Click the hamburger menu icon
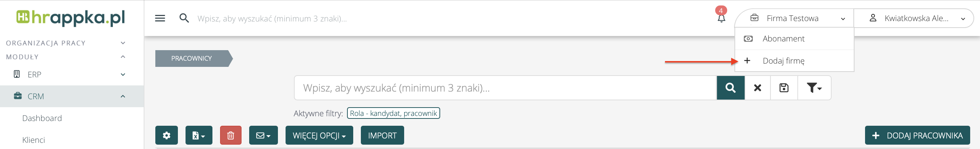 (160, 18)
